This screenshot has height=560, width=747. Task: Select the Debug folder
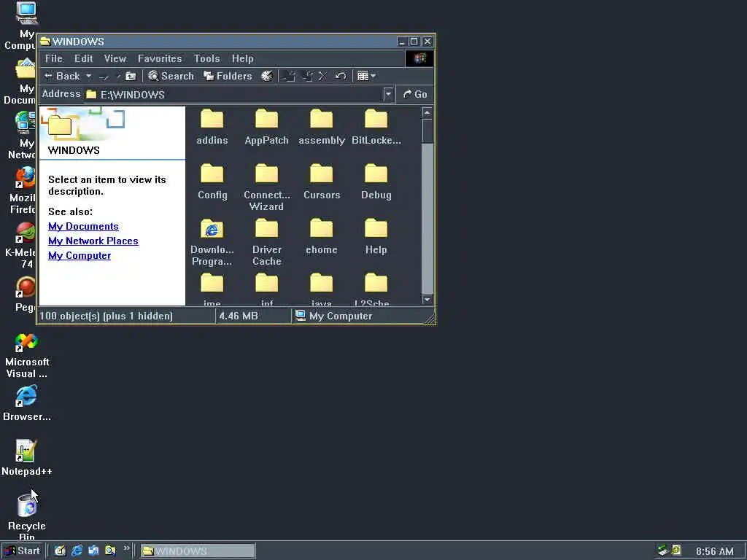pyautogui.click(x=376, y=182)
